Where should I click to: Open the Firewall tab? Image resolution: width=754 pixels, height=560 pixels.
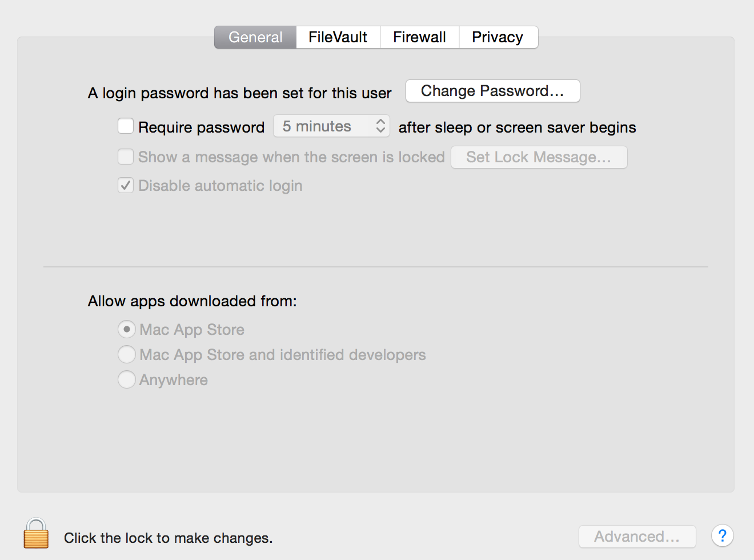click(x=419, y=37)
